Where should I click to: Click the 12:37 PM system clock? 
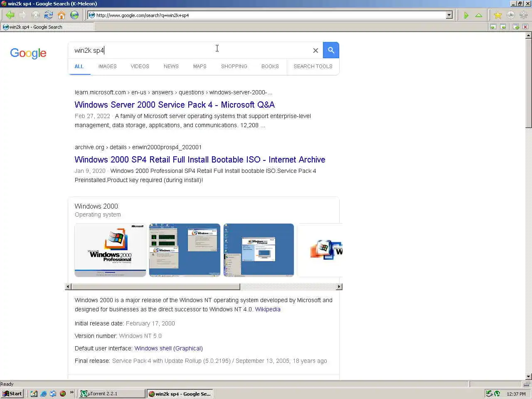[516, 394]
